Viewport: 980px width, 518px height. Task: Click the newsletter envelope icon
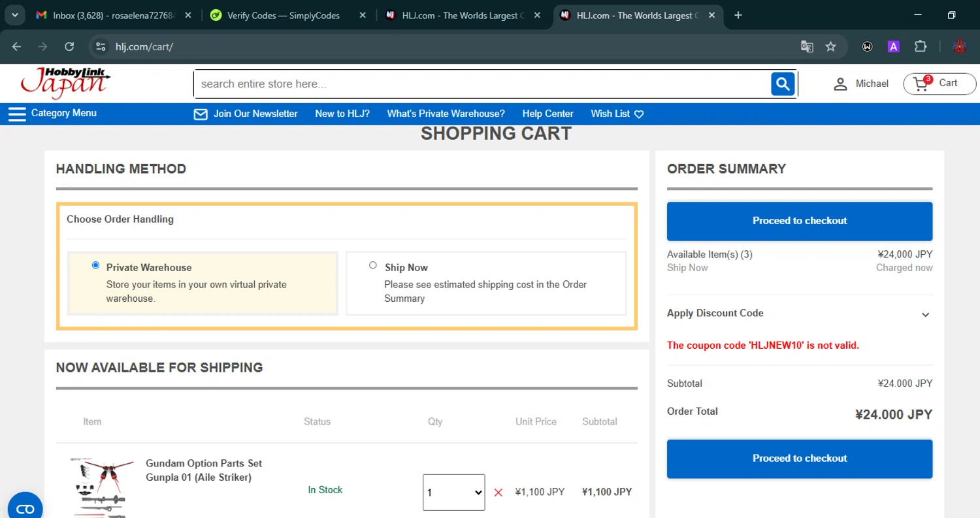click(201, 114)
